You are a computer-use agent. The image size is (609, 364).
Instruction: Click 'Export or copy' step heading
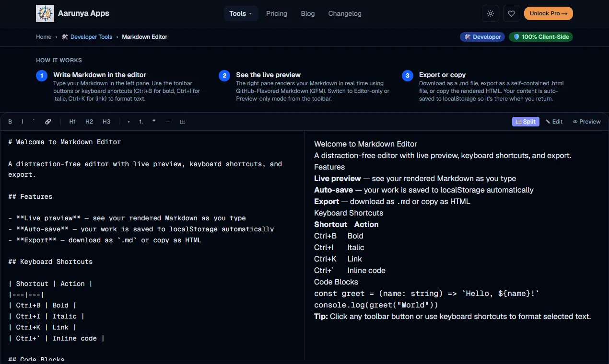(442, 75)
